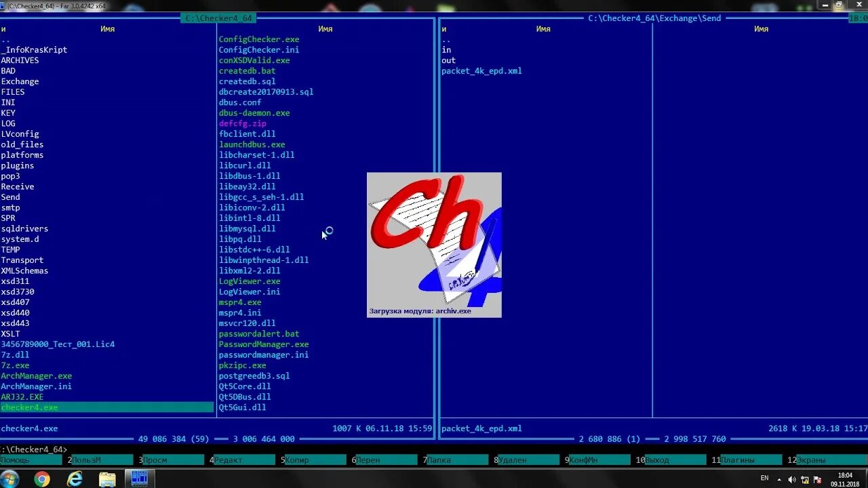Click the EN language indicator

(764, 478)
